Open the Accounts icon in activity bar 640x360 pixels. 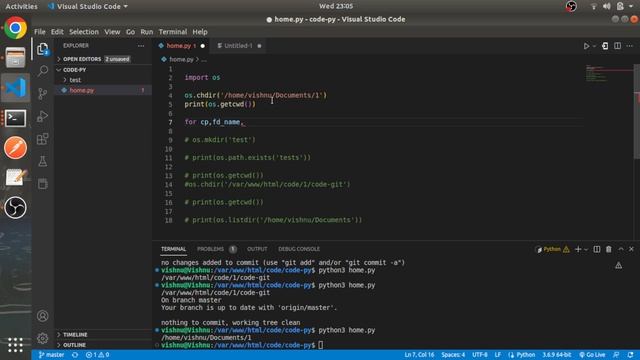tap(42, 316)
